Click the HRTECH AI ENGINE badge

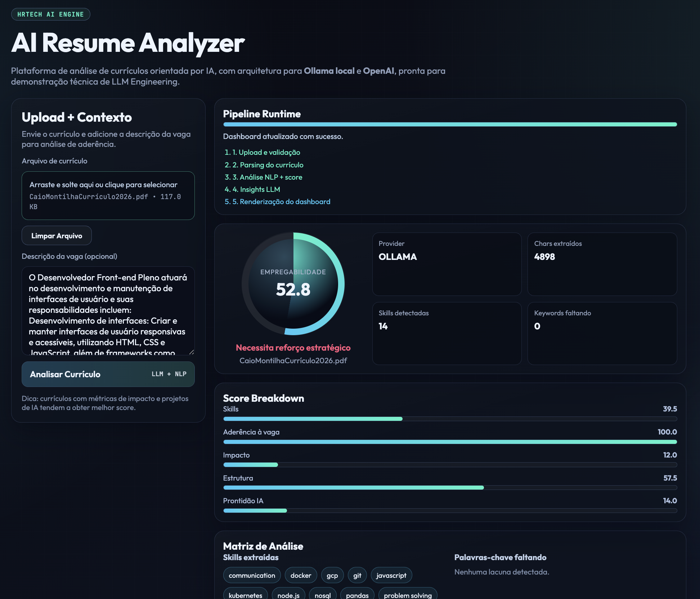tap(50, 14)
